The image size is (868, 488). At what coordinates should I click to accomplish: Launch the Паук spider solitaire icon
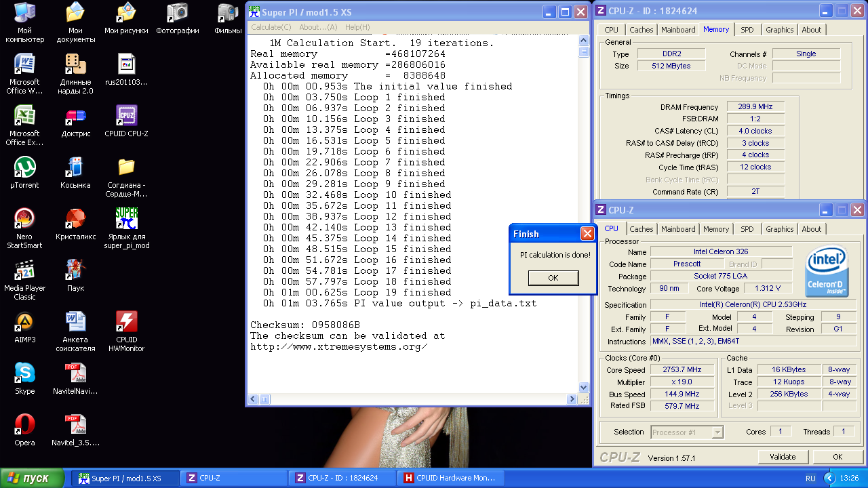coord(75,270)
